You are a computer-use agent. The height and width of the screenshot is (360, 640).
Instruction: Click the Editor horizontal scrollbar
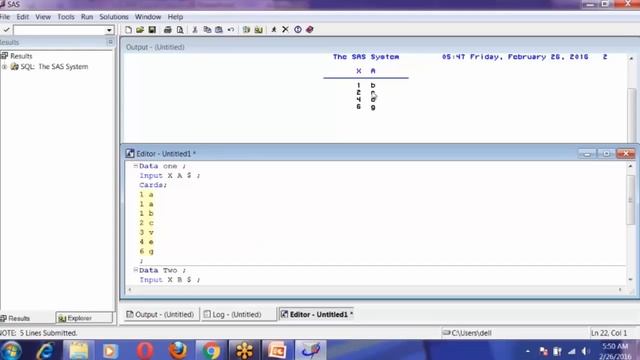[375, 290]
